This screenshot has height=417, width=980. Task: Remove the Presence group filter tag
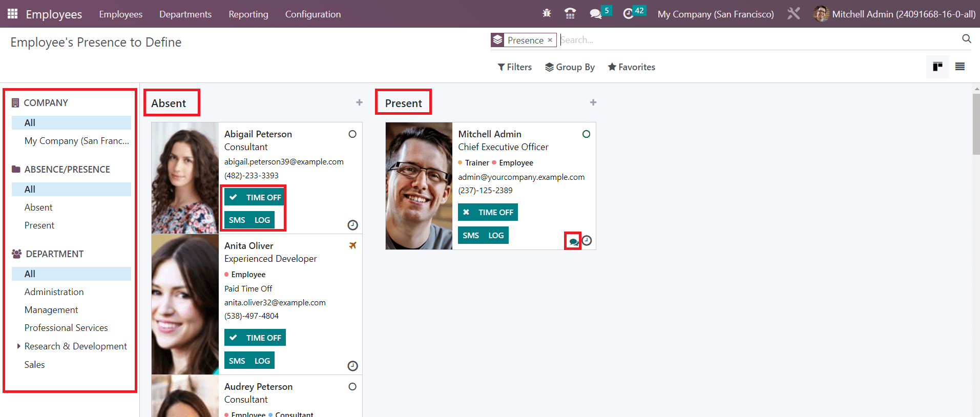pos(550,40)
